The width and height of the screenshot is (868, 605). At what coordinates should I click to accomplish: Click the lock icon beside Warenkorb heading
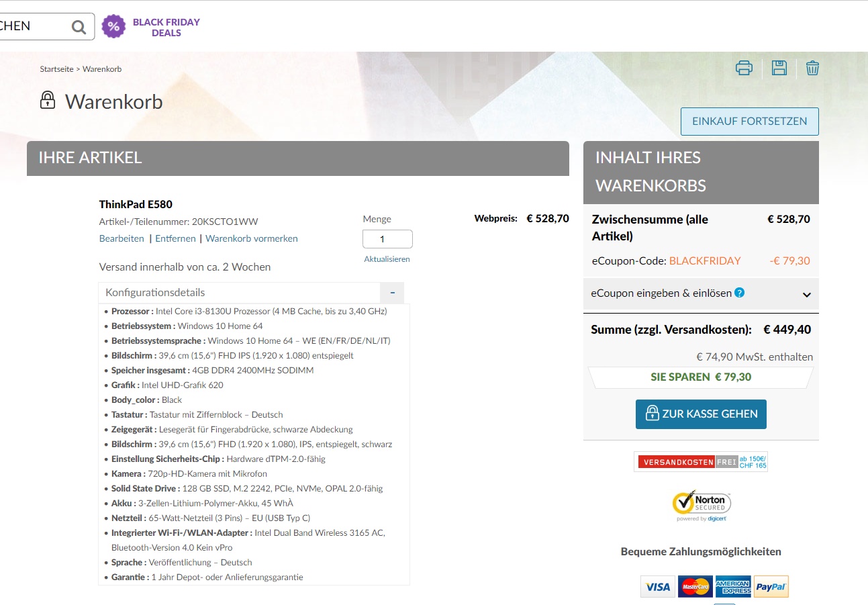[x=47, y=101]
